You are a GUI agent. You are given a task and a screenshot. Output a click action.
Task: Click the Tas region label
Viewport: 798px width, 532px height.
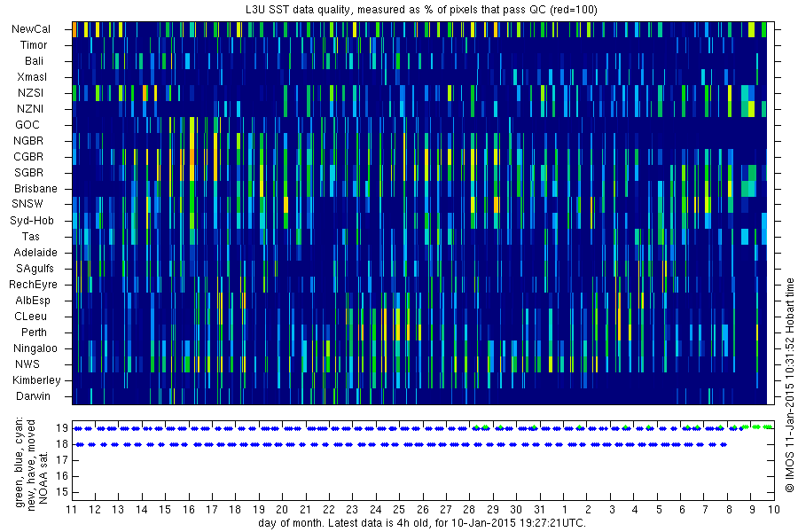click(x=30, y=236)
